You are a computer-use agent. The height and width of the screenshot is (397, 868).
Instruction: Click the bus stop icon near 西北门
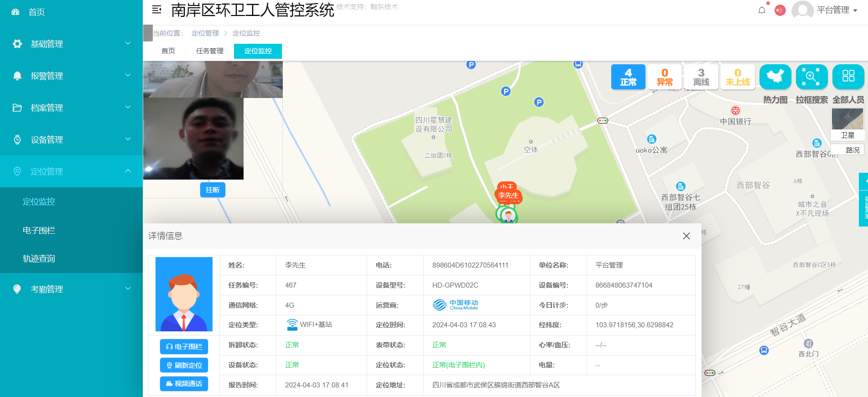764,350
